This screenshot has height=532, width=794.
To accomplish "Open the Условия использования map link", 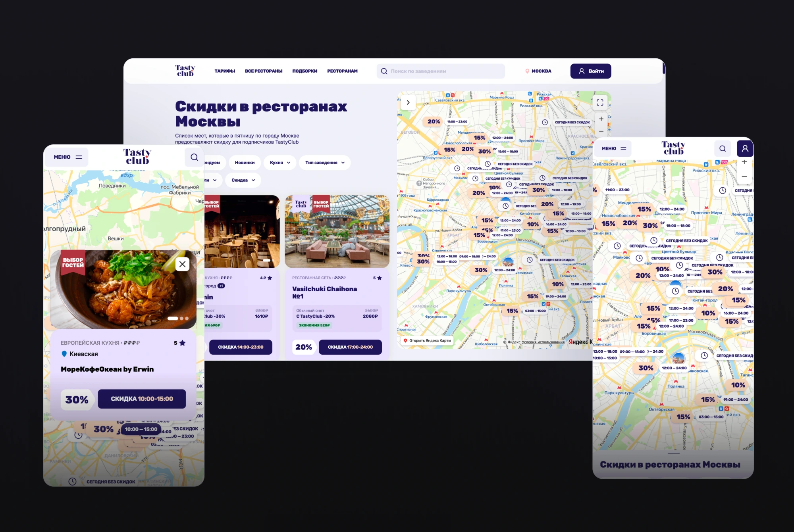I will point(543,342).
